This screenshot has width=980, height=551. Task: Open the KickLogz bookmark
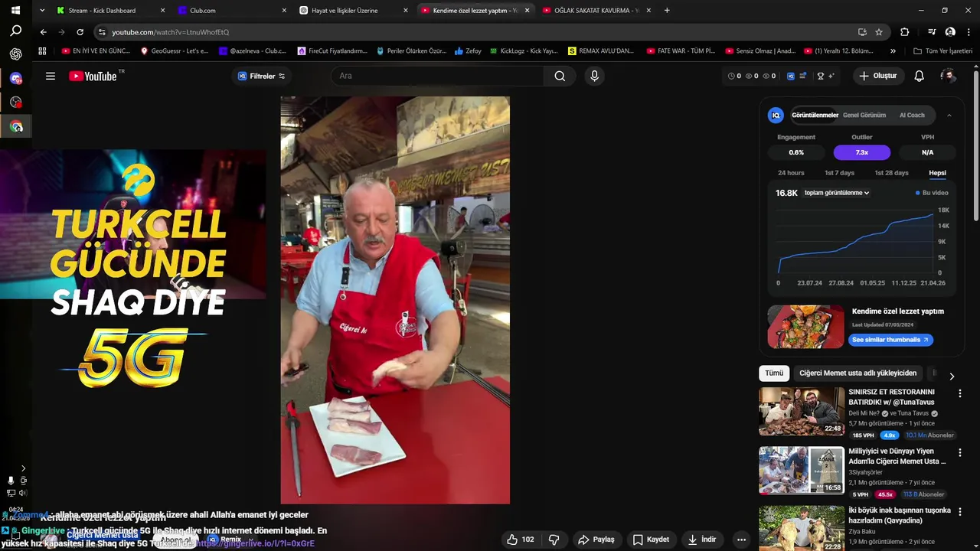click(524, 51)
